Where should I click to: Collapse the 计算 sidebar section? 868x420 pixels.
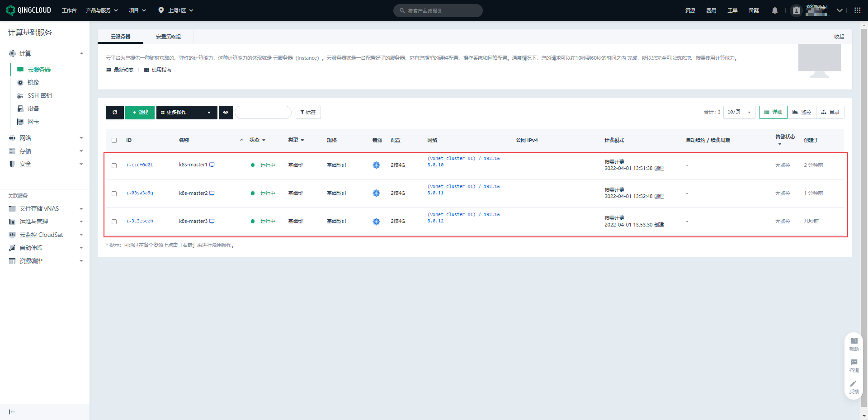tap(81, 54)
